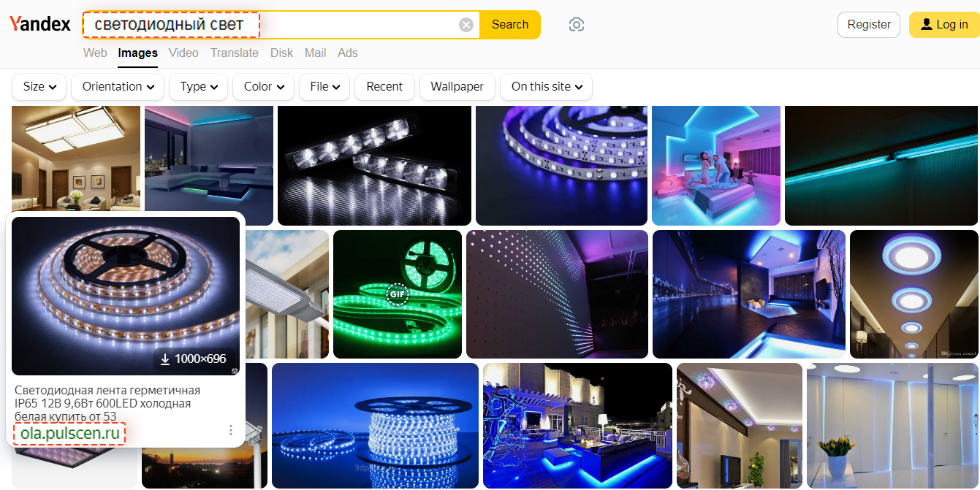This screenshot has height=490, width=980.
Task: Open the living room with TV and chandeliers image
Action: (740, 426)
